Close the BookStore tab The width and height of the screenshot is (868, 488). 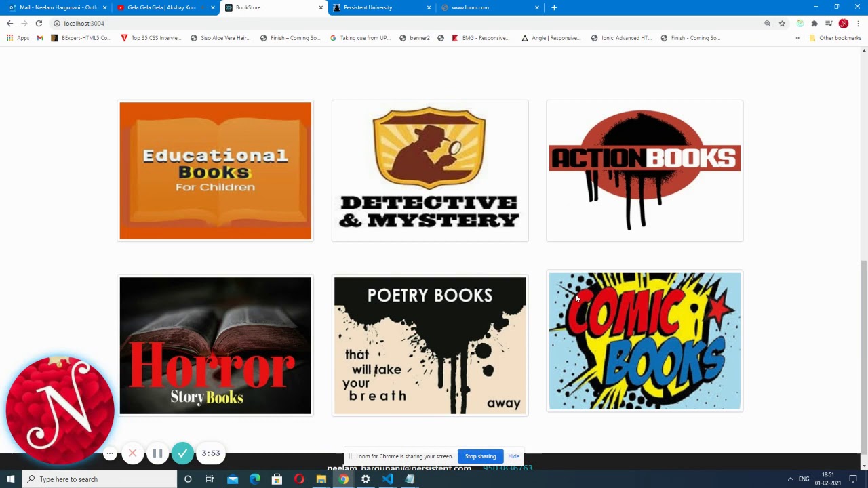tap(321, 7)
